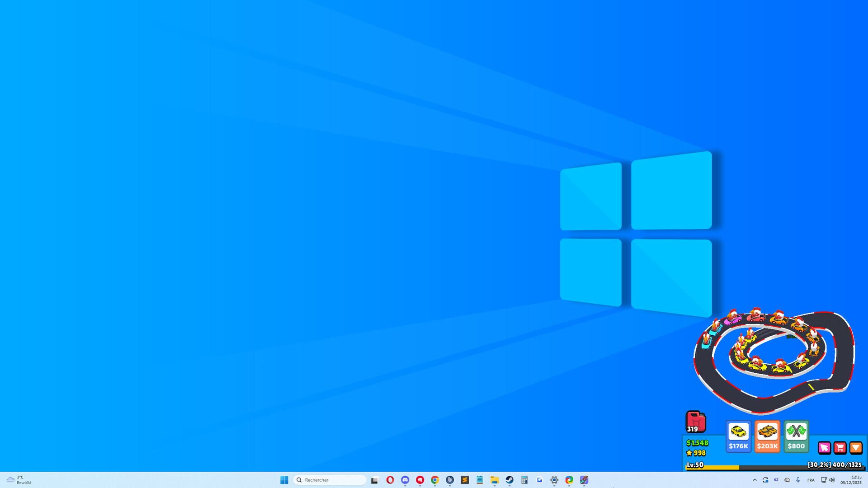
Task: Launch Google Chrome from the taskbar
Action: (x=435, y=480)
